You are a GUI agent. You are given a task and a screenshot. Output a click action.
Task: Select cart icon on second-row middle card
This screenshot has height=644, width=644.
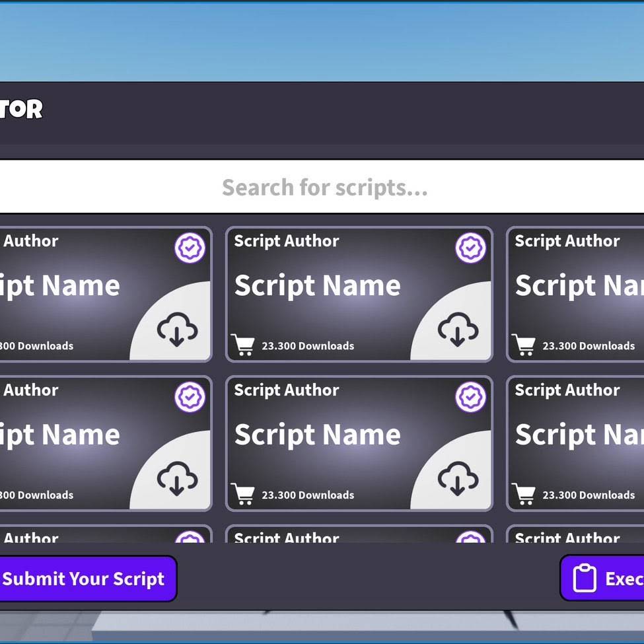[242, 493]
